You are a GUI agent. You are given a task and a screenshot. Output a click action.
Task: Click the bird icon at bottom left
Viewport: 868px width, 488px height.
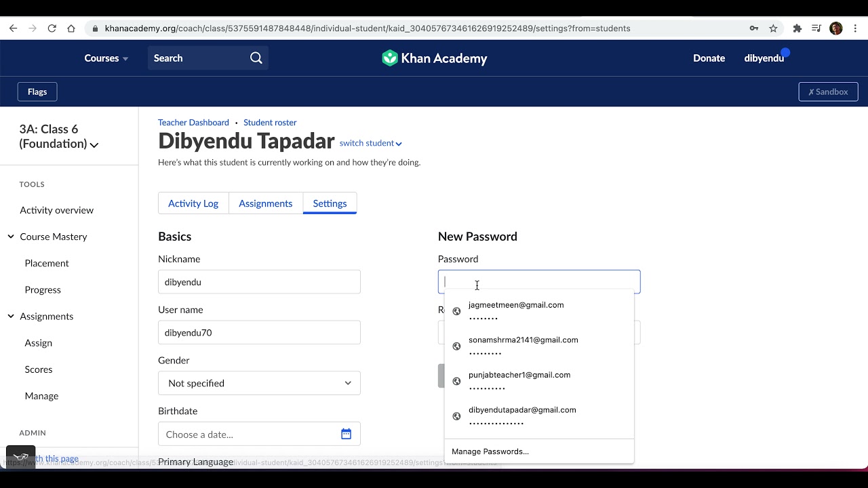tap(20, 457)
